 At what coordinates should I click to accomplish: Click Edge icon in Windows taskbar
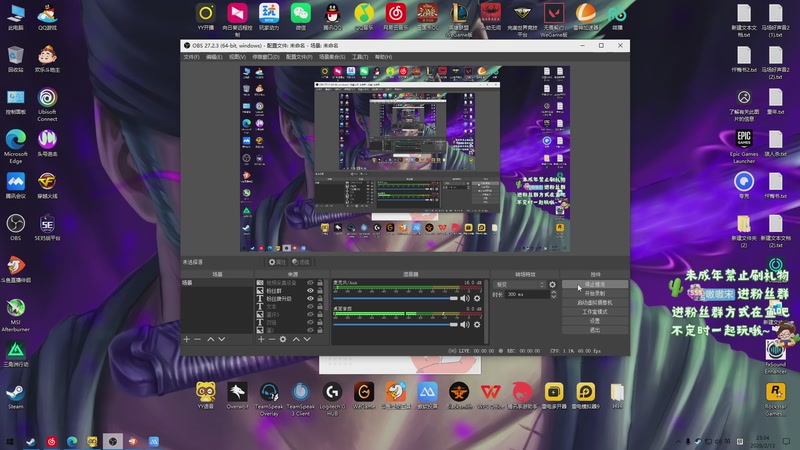[72, 441]
